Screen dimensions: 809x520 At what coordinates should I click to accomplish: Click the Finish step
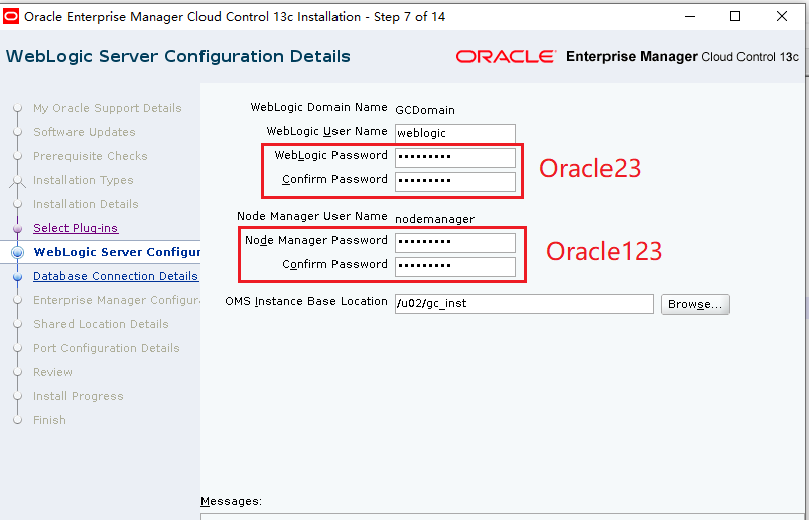point(49,420)
